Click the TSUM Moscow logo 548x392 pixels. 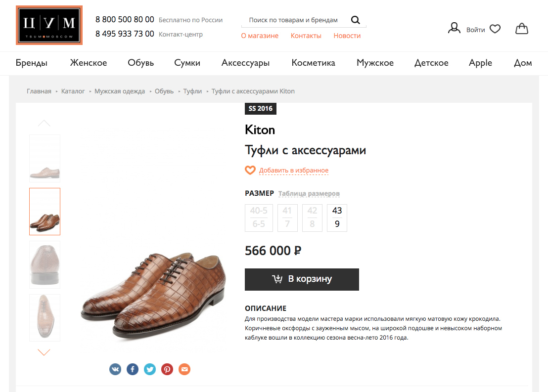tap(49, 25)
